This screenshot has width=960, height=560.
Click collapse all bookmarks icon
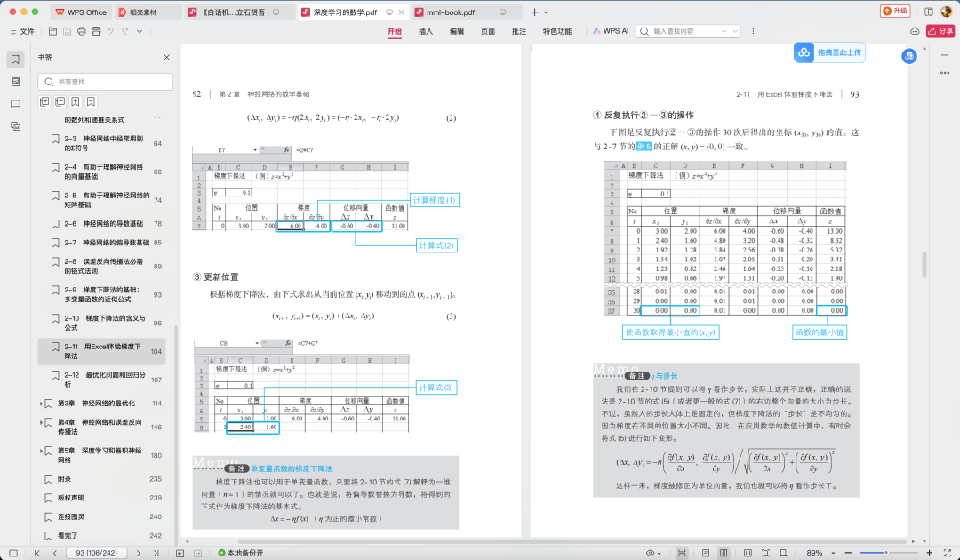[x=60, y=102]
